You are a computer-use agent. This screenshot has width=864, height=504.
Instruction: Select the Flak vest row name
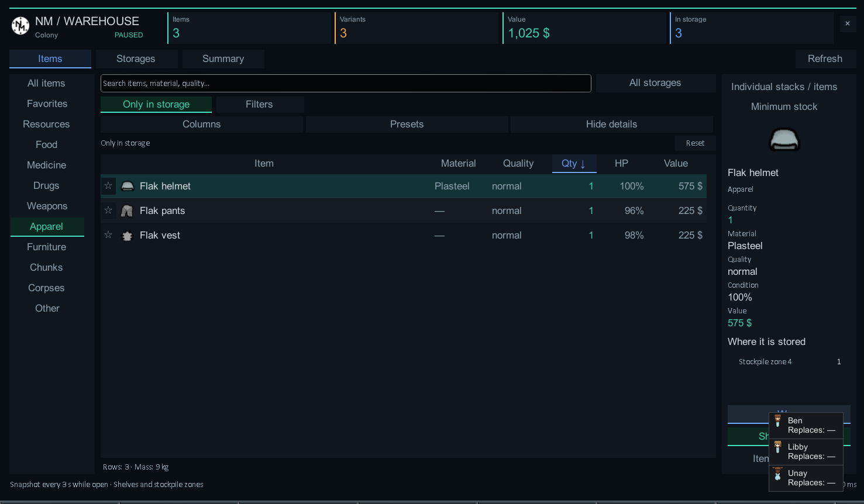[x=160, y=235]
